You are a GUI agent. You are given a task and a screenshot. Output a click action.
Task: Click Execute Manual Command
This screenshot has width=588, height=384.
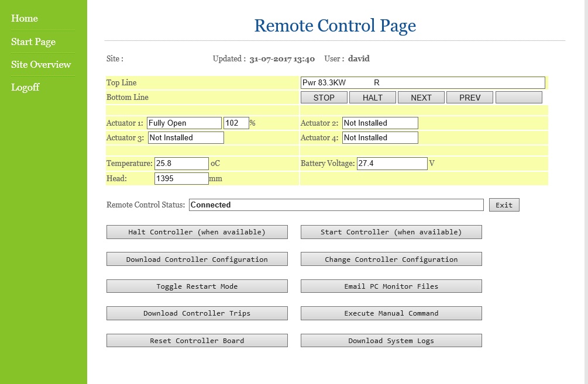pyautogui.click(x=391, y=313)
